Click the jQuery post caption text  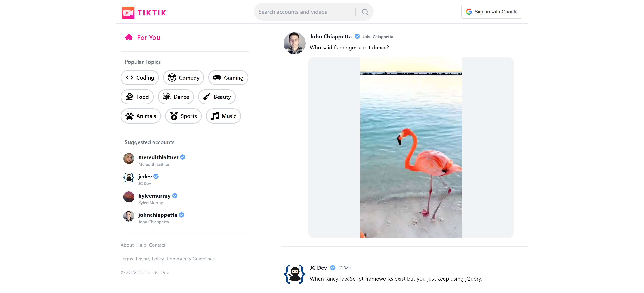(x=396, y=279)
